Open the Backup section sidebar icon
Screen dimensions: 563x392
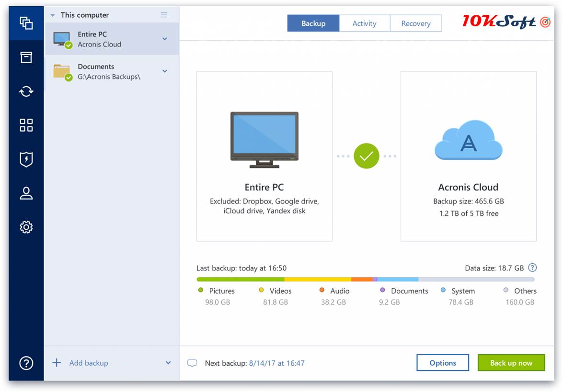(26, 23)
